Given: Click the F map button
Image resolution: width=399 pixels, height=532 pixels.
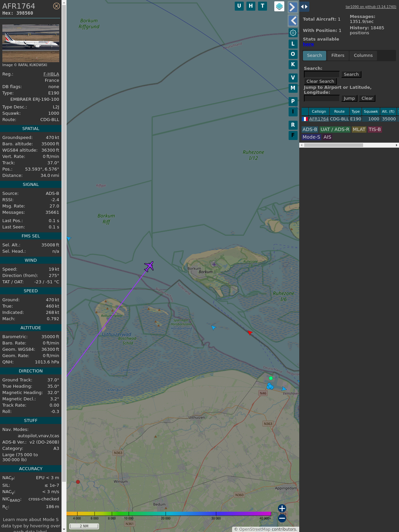Looking at the screenshot, I should click(293, 135).
